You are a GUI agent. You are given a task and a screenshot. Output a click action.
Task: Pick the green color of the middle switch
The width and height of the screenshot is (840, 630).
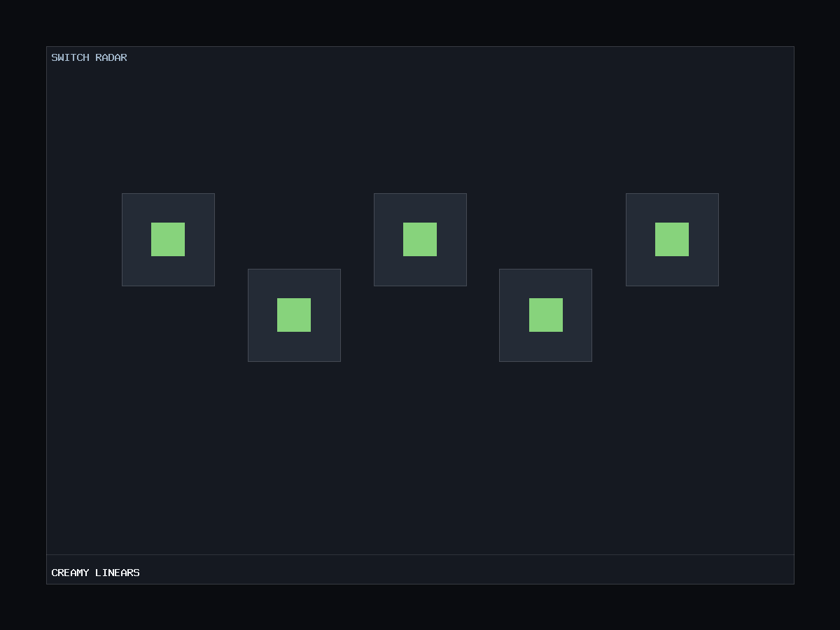(420, 239)
